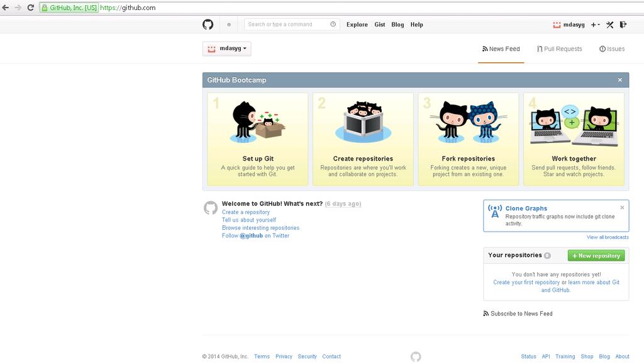The image size is (644, 364).
Task: Click the browser Back arrow
Action: pos(5,8)
